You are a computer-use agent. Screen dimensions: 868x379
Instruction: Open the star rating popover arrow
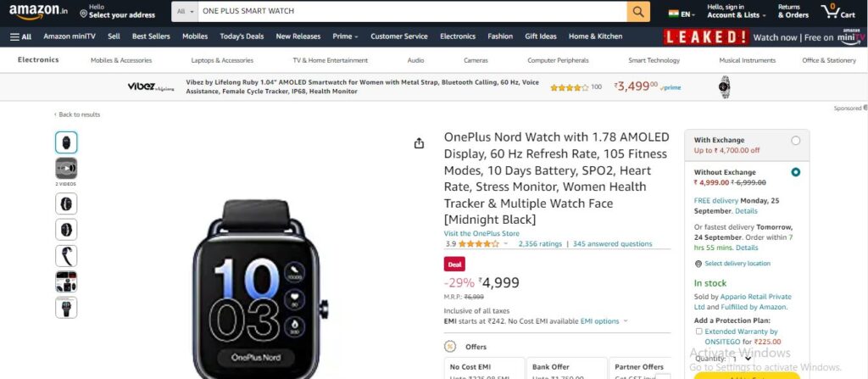click(505, 244)
